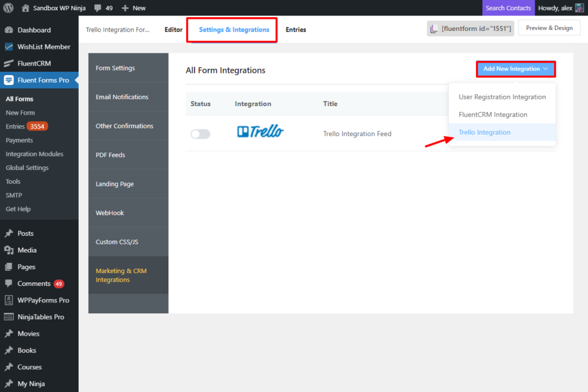Go to All Forms submenu
The width and height of the screenshot is (588, 392).
click(x=20, y=99)
